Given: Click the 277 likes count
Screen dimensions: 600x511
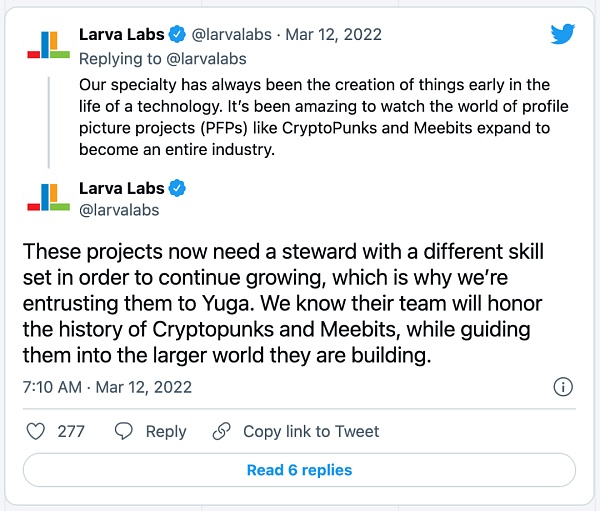Looking at the screenshot, I should tap(71, 431).
